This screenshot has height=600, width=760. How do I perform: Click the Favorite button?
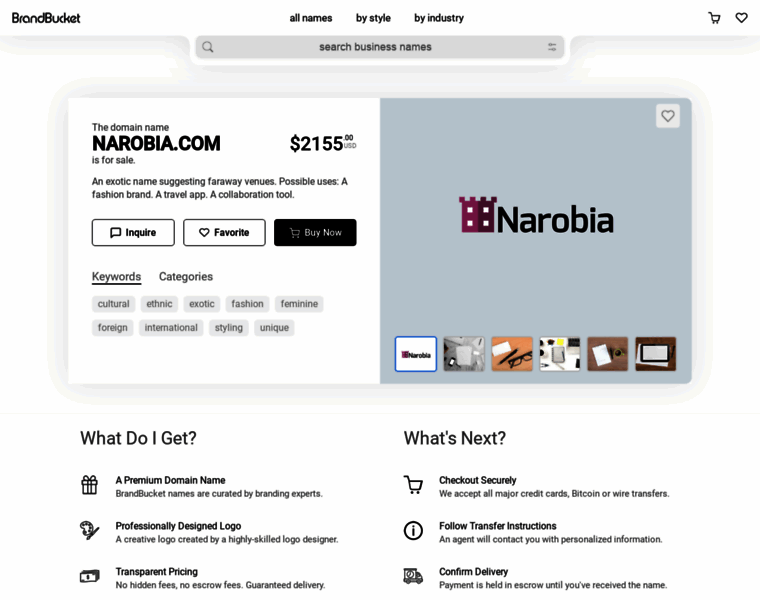224,233
